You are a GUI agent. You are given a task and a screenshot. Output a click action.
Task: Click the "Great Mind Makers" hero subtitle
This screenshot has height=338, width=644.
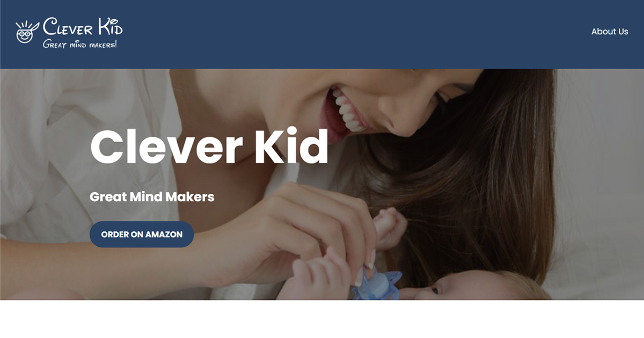click(152, 197)
